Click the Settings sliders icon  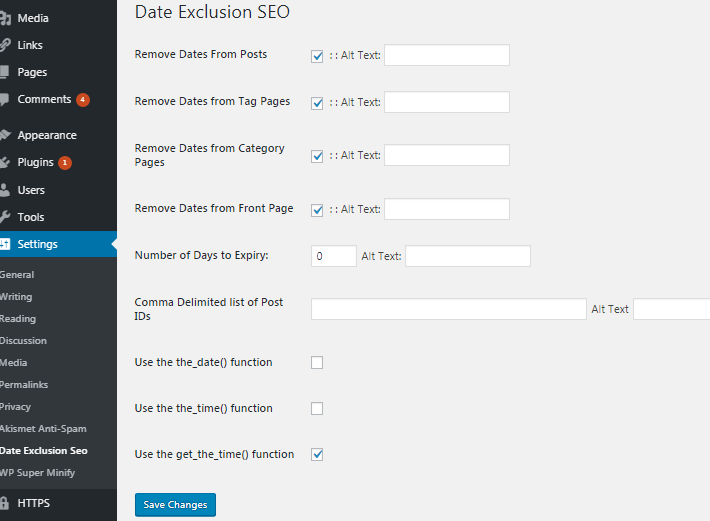(x=5, y=244)
